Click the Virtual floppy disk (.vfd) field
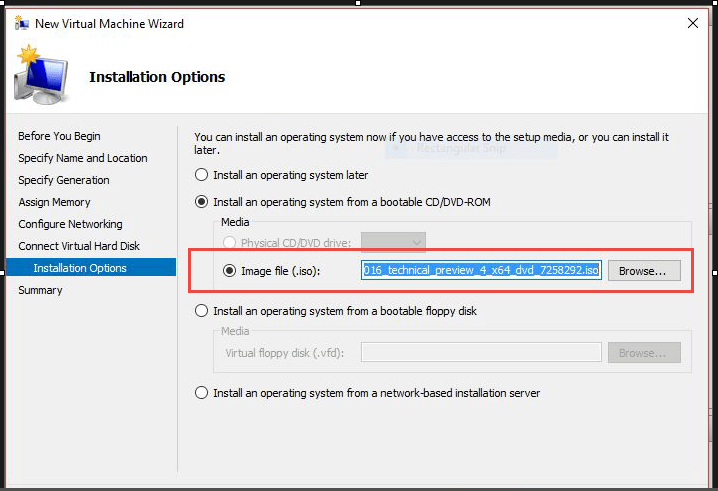 pos(481,353)
